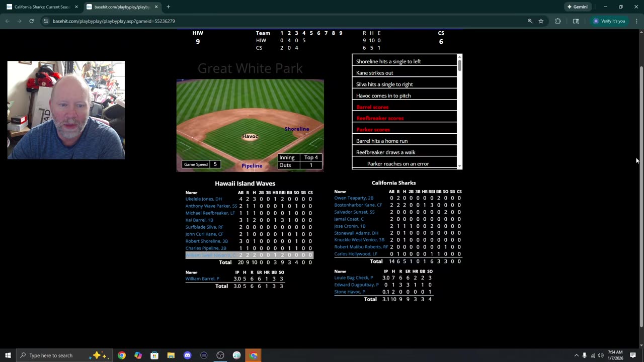The image size is (644, 362).
Task: Open Bostonharbor Kane, CF player link
Action: point(358,205)
